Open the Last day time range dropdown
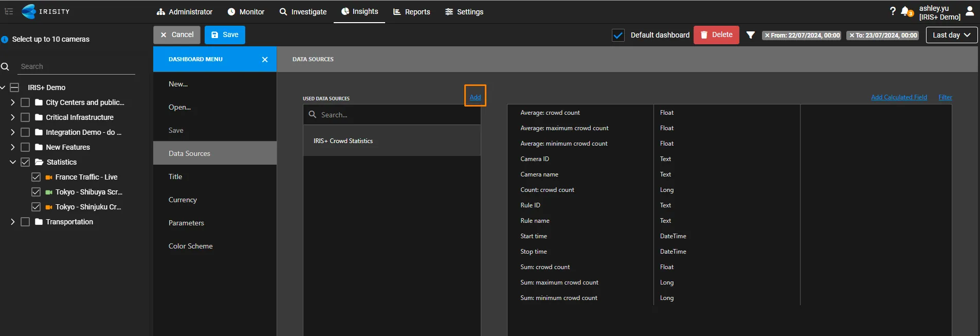The height and width of the screenshot is (336, 980). pos(951,35)
